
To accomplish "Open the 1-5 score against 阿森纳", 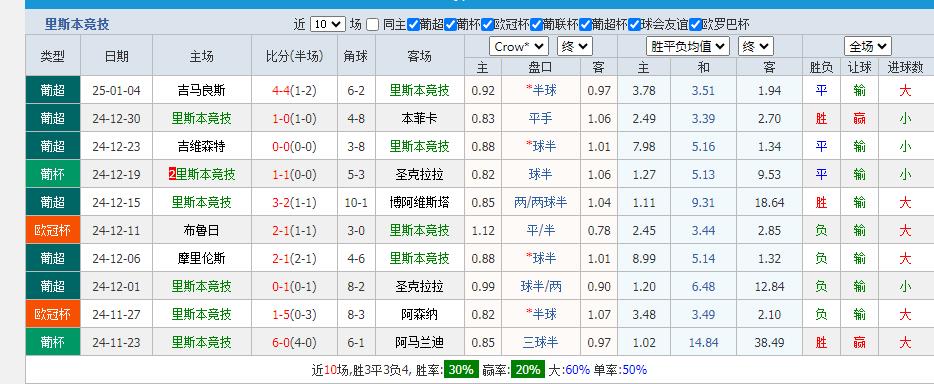I will (281, 314).
